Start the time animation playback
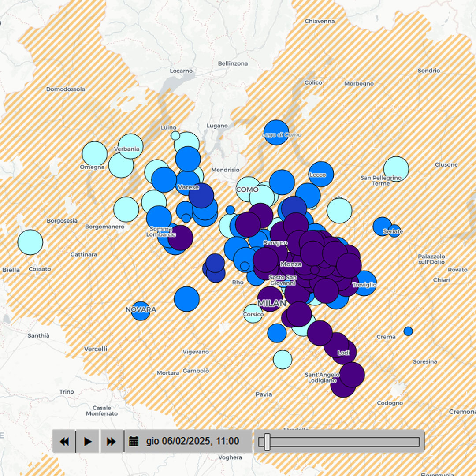Image resolution: width=476 pixels, height=476 pixels. (x=87, y=441)
